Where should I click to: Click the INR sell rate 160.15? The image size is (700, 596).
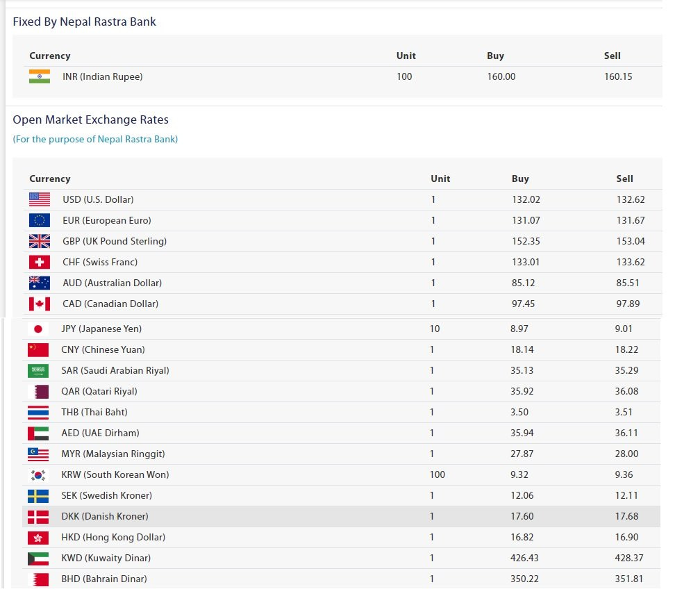pyautogui.click(x=618, y=77)
